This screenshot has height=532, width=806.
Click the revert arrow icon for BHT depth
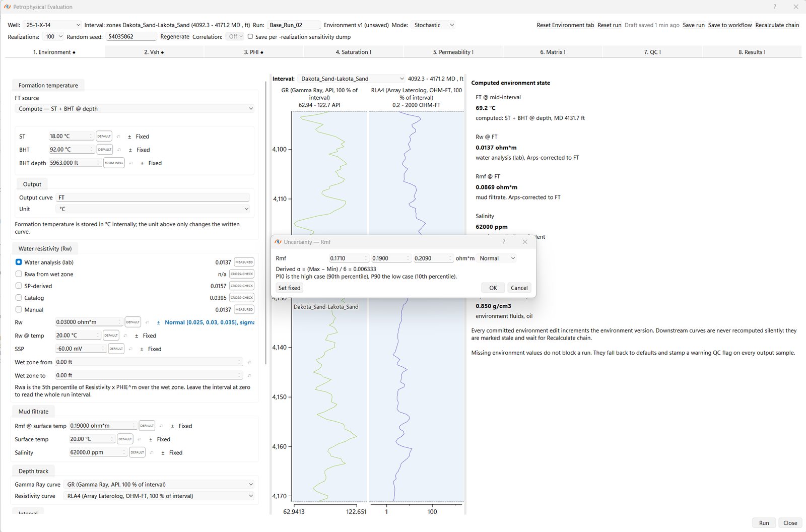coord(131,163)
